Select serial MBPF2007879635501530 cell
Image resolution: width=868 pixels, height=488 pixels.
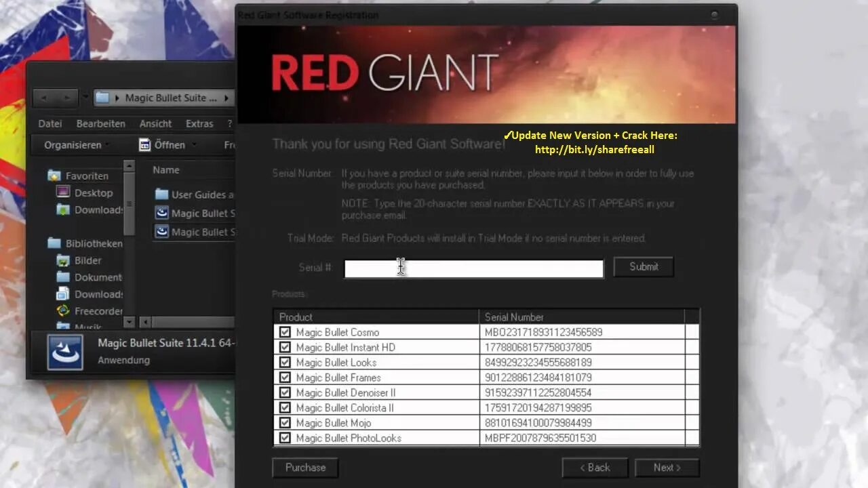click(x=582, y=438)
